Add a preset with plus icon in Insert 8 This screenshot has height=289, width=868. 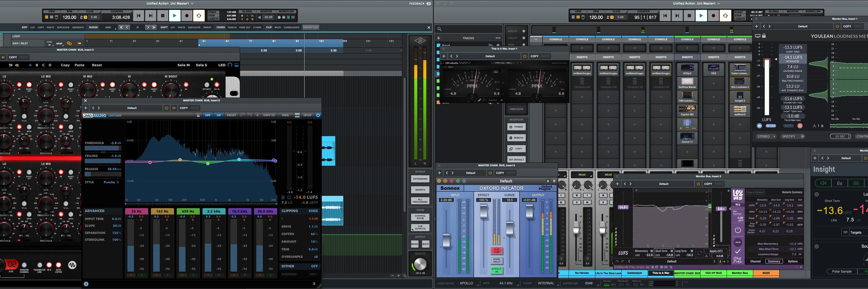(86, 108)
